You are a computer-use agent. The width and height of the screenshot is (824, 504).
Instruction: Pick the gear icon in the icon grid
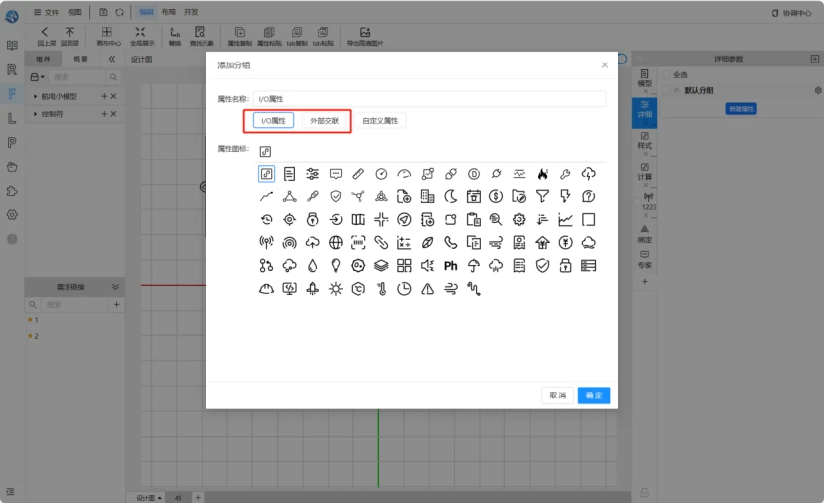point(519,219)
